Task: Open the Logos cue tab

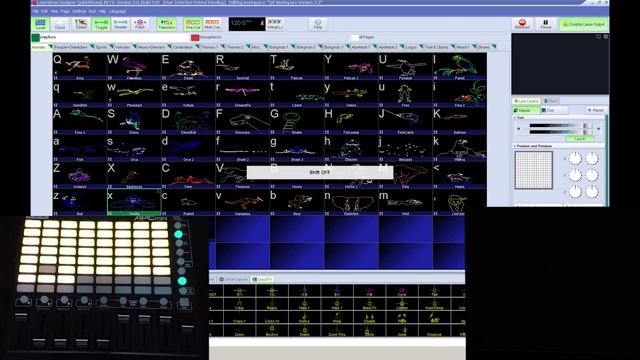Action: point(411,47)
